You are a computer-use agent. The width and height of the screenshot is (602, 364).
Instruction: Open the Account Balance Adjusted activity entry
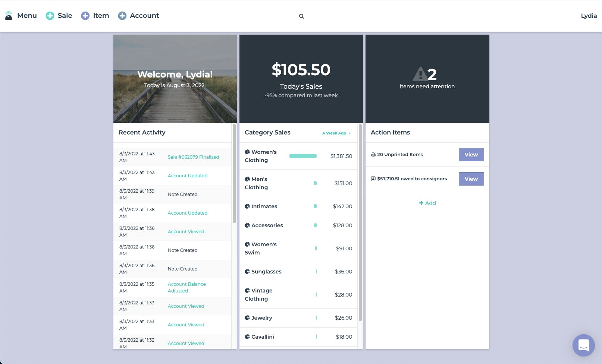[186, 287]
